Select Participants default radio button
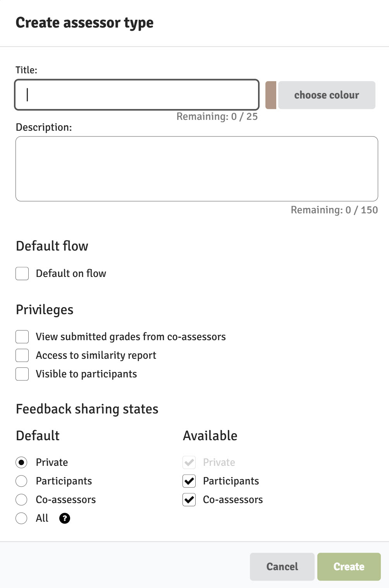The image size is (389, 588). click(21, 481)
